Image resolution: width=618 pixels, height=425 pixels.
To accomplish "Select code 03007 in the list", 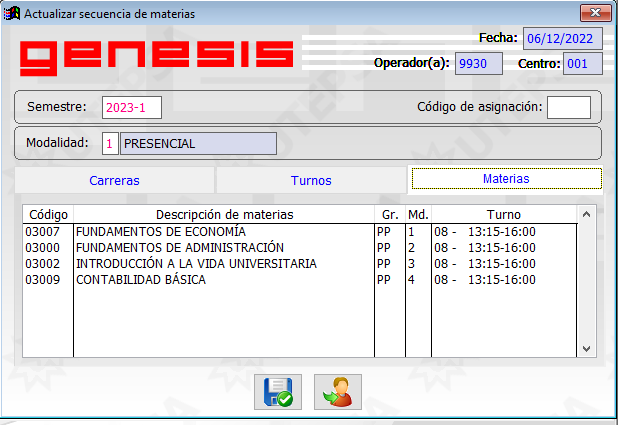I will (43, 232).
